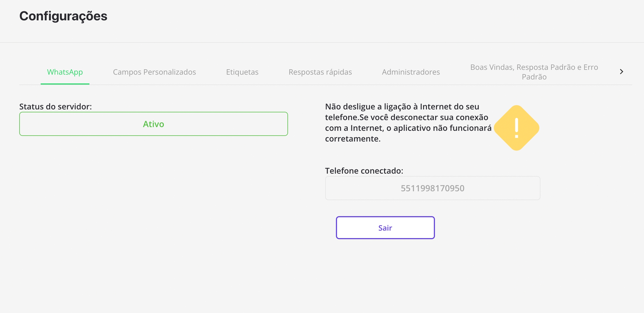Image resolution: width=644 pixels, height=313 pixels.
Task: Show the Boas Vindas, Resposta Padrão tab
Action: coord(534,72)
